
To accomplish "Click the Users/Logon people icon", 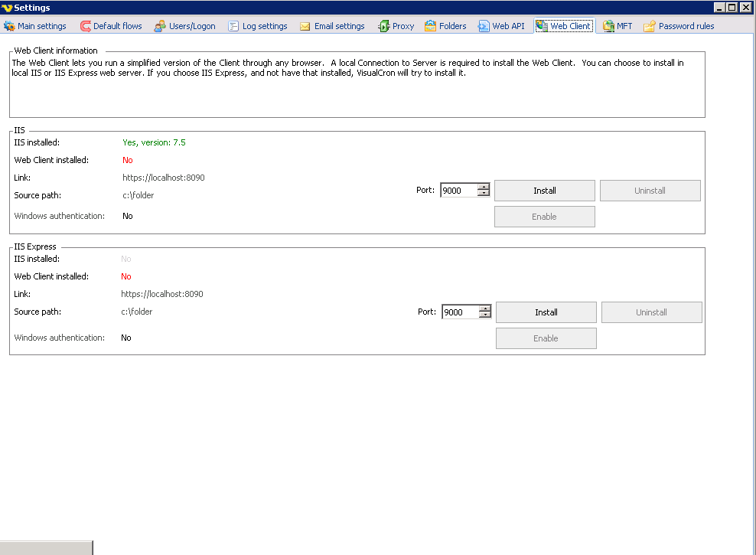I will point(160,26).
